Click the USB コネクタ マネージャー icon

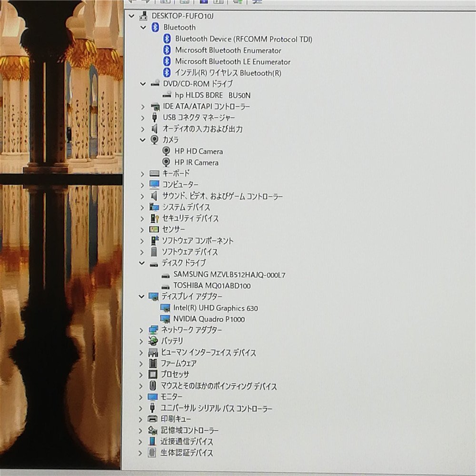[x=155, y=118]
